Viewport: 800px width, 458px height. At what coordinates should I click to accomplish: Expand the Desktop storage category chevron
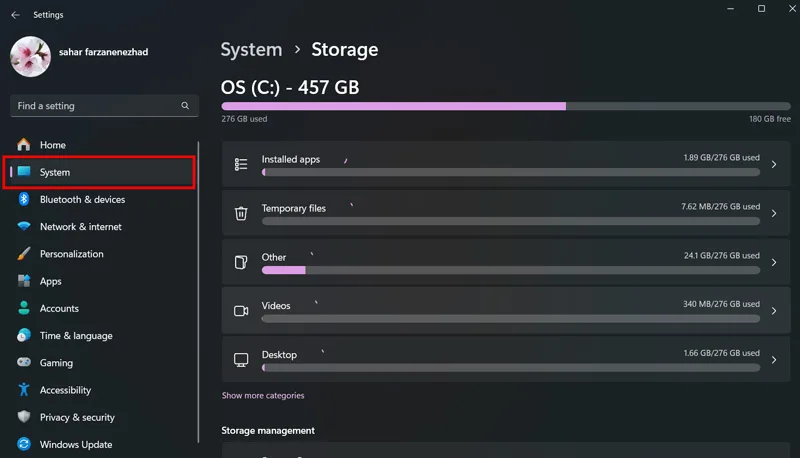pyautogui.click(x=774, y=360)
